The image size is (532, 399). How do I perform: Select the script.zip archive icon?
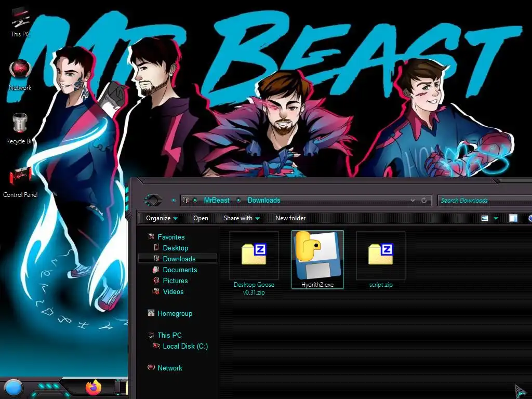coord(381,255)
